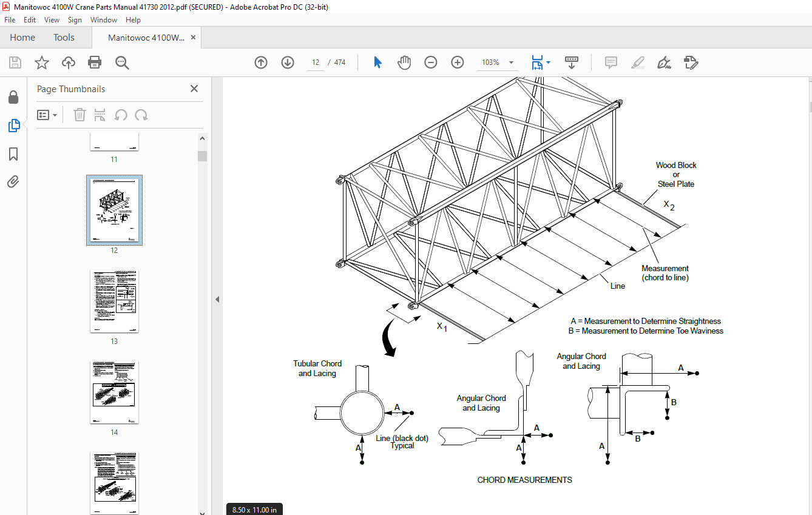Open the Window menu
Image resolution: width=812 pixels, height=515 pixels.
[104, 20]
